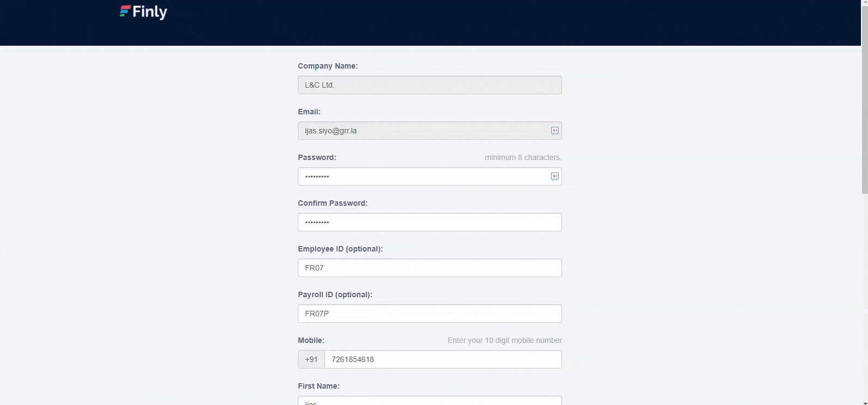The height and width of the screenshot is (405, 868).
Task: Click the Employee ID (optional) label
Action: point(340,249)
